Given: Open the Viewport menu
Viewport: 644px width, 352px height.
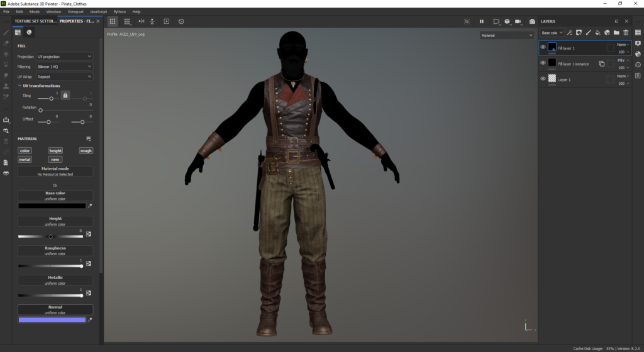Looking at the screenshot, I should (x=75, y=11).
